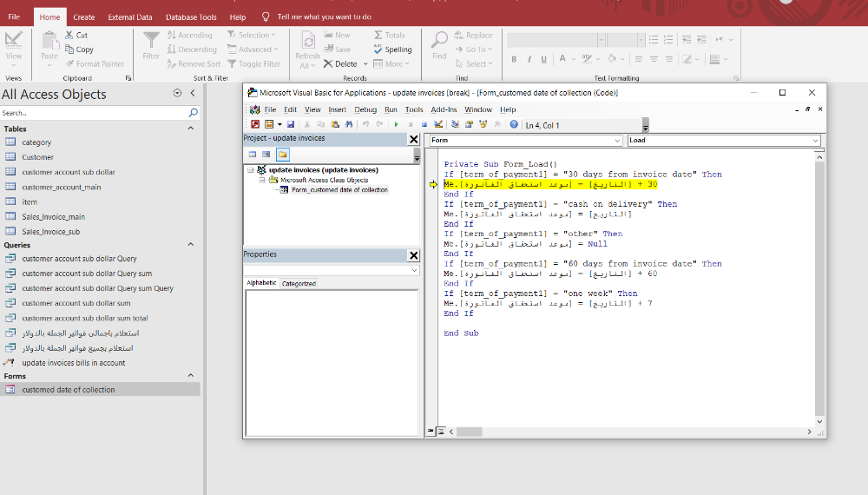
Task: Click the View Microsoft Access icon in VBA toolbar
Action: tap(255, 124)
